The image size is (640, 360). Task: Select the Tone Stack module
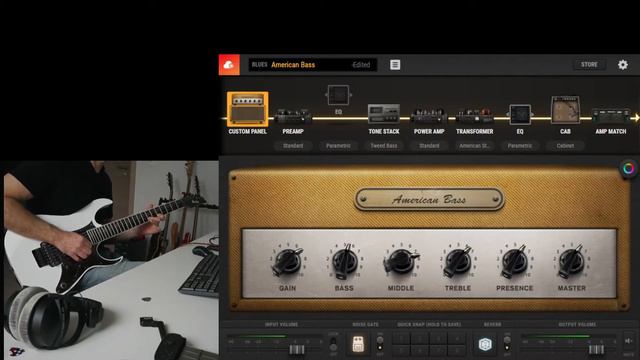pyautogui.click(x=384, y=114)
